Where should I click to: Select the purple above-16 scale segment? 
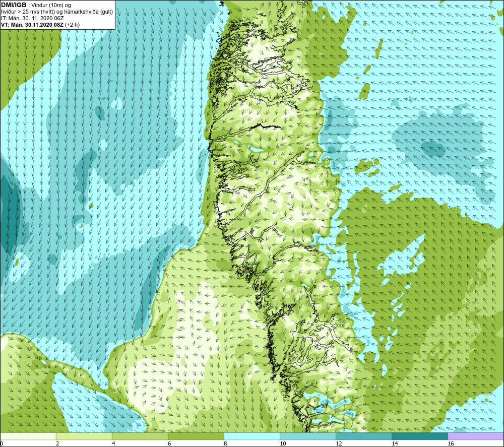coord(476,436)
